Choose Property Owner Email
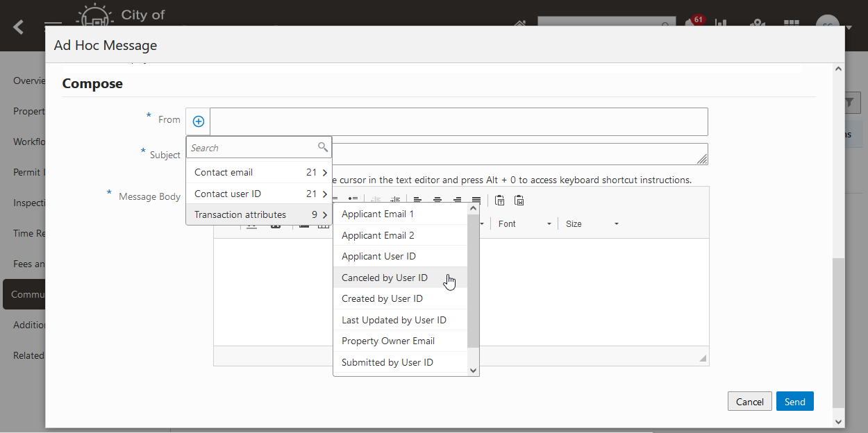The width and height of the screenshot is (868, 433). [x=401, y=341]
